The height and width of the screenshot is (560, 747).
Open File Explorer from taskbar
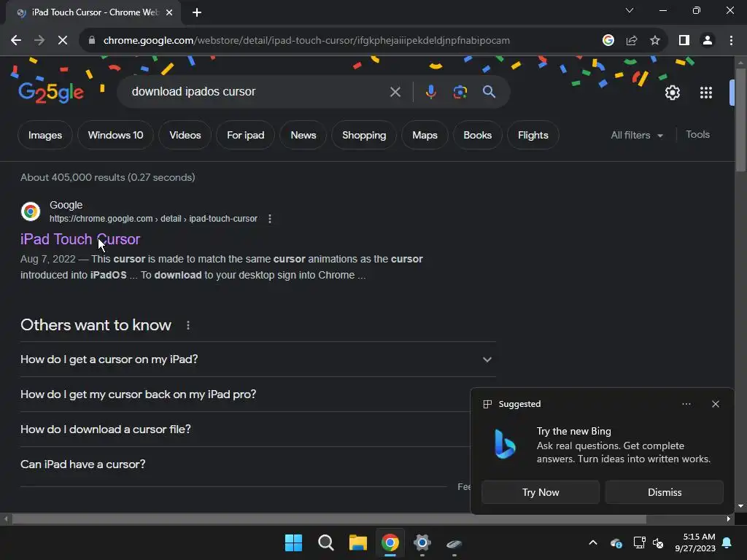pyautogui.click(x=357, y=542)
